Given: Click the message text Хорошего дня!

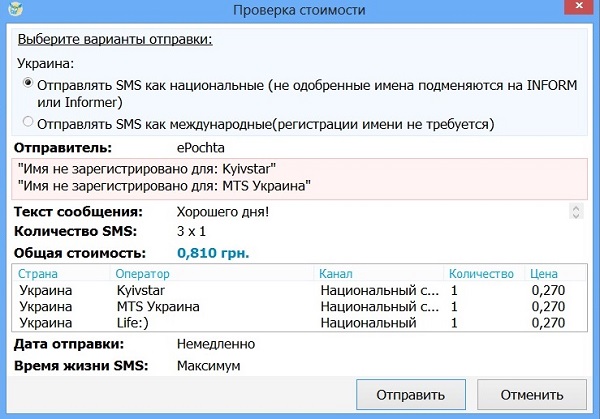Looking at the screenshot, I should pyautogui.click(x=223, y=212).
